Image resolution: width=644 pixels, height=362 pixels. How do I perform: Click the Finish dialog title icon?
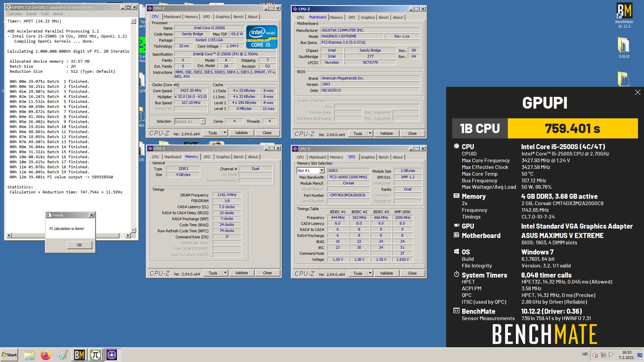pos(49,215)
